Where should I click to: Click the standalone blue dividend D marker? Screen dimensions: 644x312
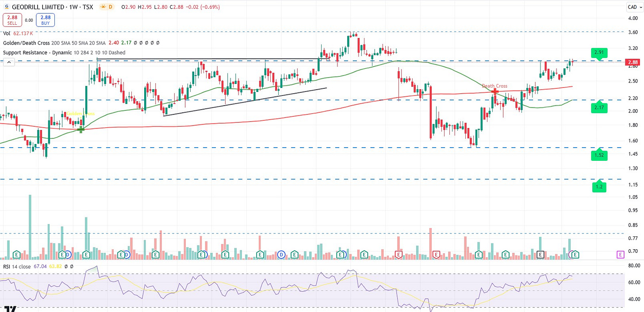pyautogui.click(x=282, y=255)
